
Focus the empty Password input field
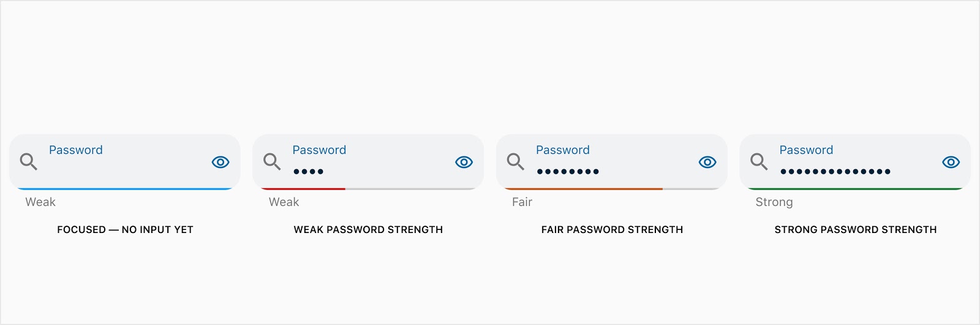point(125,162)
